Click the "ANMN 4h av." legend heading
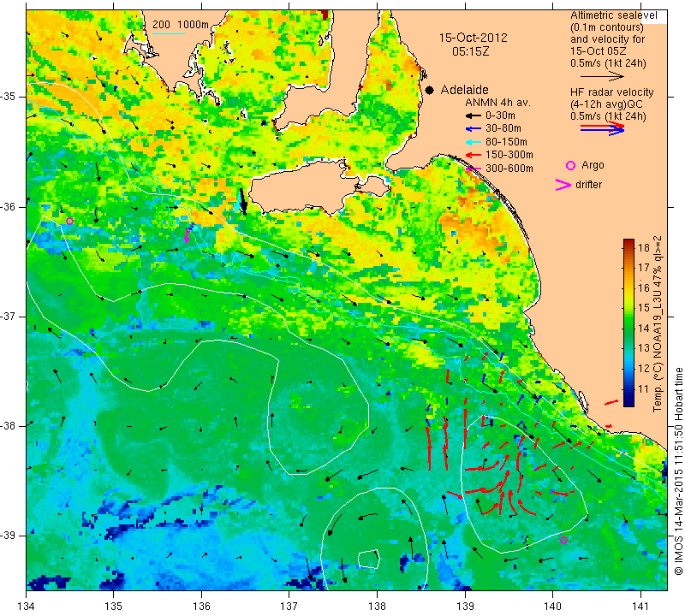Viewport: 685px width, 616px height. pyautogui.click(x=497, y=103)
